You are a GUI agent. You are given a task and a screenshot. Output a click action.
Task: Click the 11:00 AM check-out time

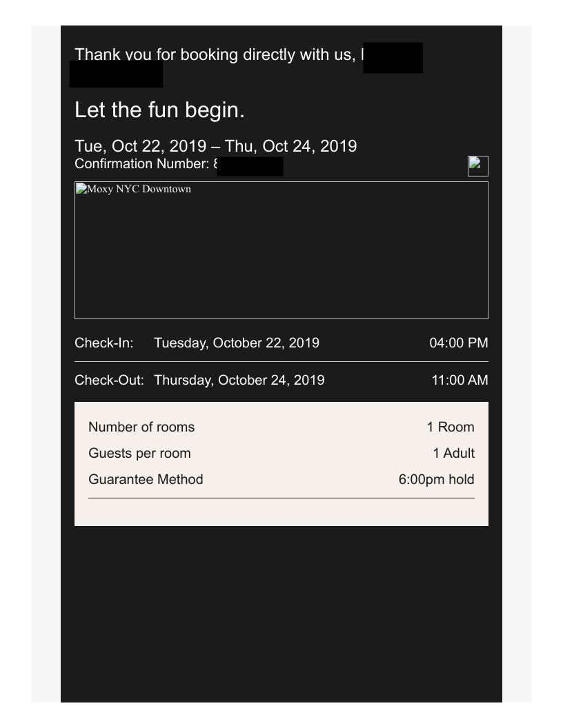tap(460, 380)
